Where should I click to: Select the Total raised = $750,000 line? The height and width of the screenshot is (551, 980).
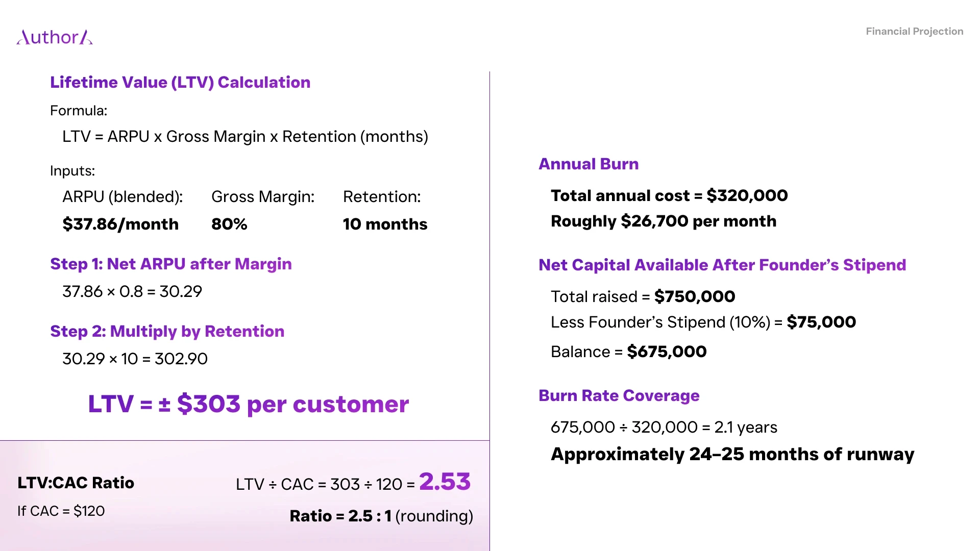click(643, 296)
